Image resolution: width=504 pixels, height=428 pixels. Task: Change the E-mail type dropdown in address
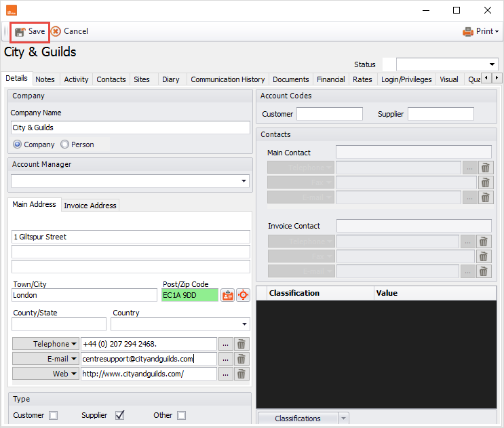click(45, 359)
